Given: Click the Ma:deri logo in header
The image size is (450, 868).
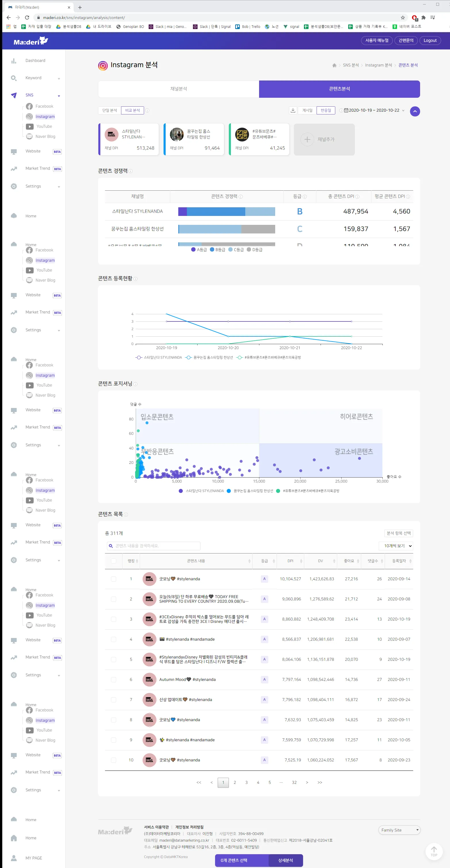Looking at the screenshot, I should pos(31,41).
